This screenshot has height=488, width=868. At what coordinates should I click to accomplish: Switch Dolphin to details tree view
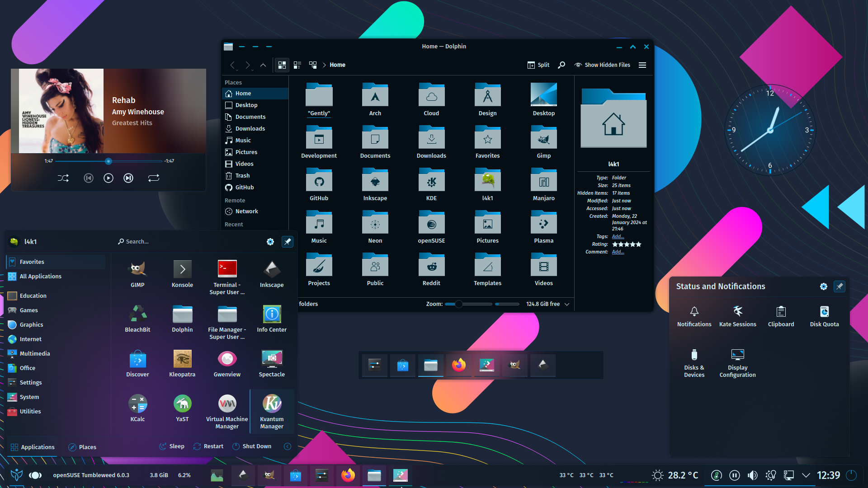pos(313,65)
